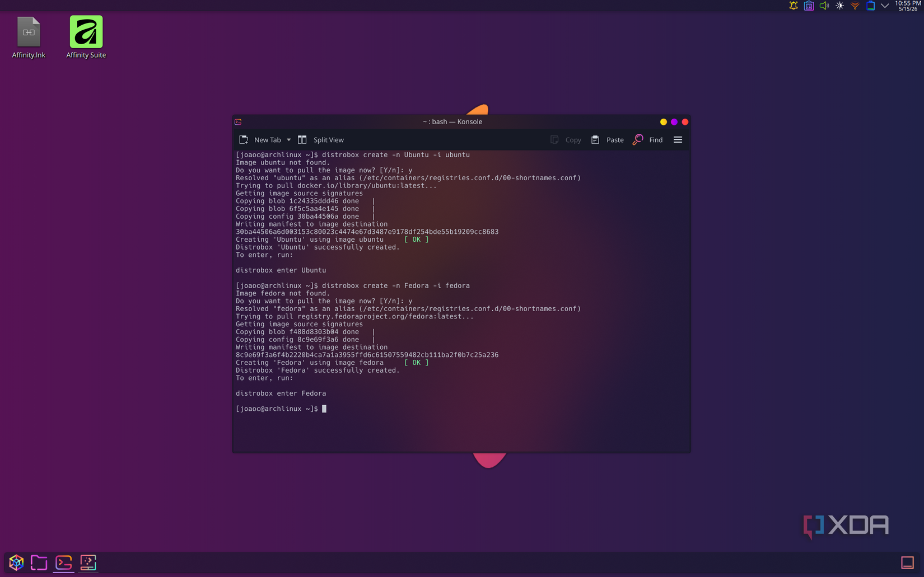
Task: Minimize Konsole with the yellow button
Action: pyautogui.click(x=664, y=122)
